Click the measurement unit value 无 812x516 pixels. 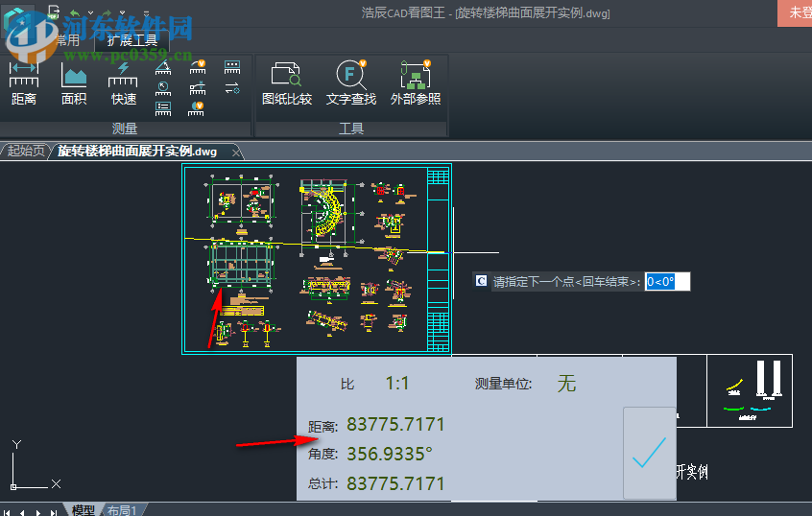pos(566,384)
